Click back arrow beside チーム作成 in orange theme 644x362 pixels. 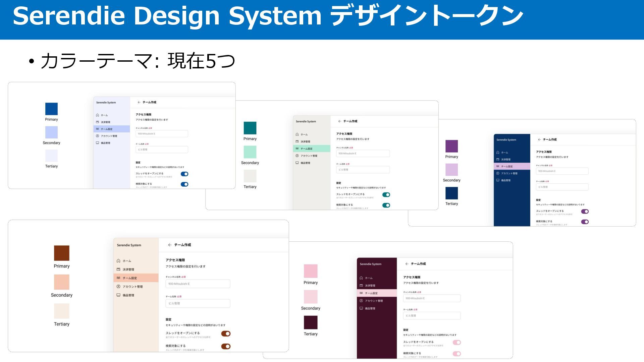click(x=170, y=245)
